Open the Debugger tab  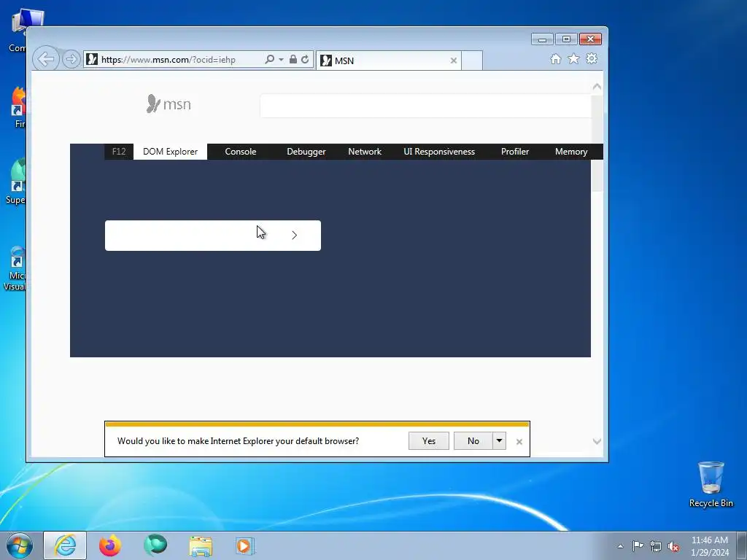[306, 152]
